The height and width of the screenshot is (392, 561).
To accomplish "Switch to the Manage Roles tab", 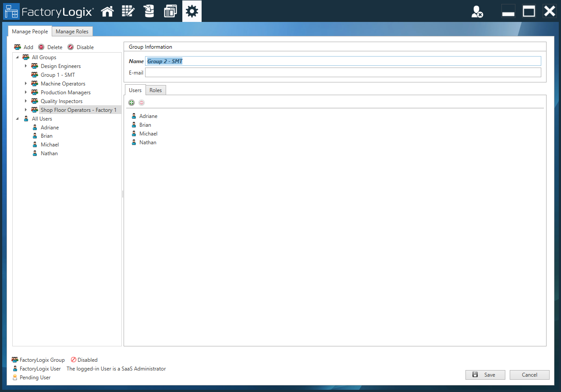I will pos(72,32).
